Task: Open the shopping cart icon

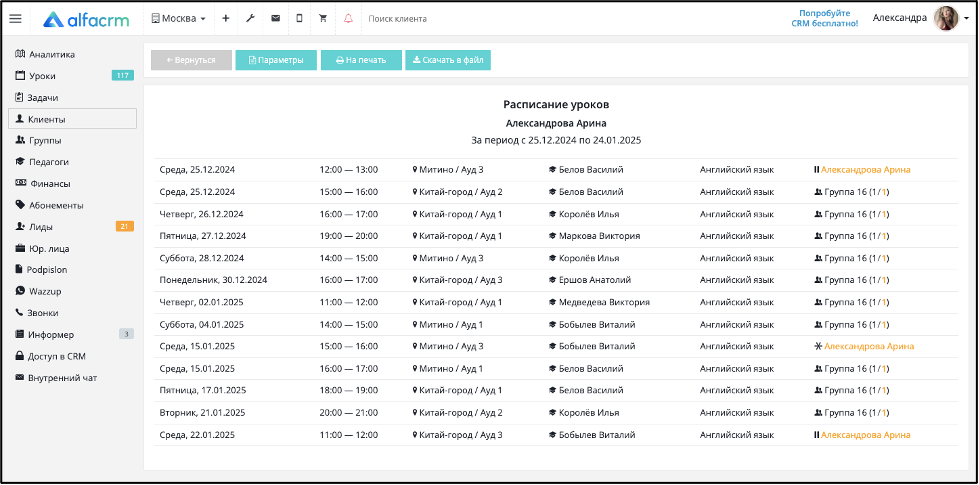Action: pos(323,19)
